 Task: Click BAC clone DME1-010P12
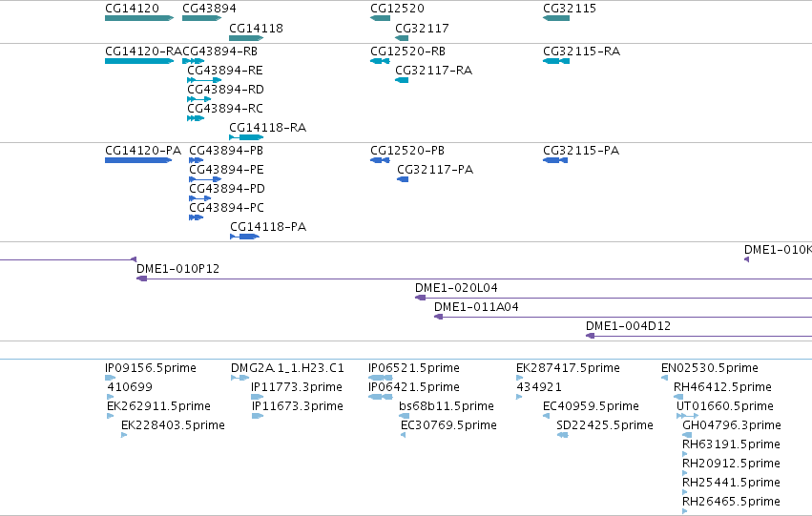474,279
